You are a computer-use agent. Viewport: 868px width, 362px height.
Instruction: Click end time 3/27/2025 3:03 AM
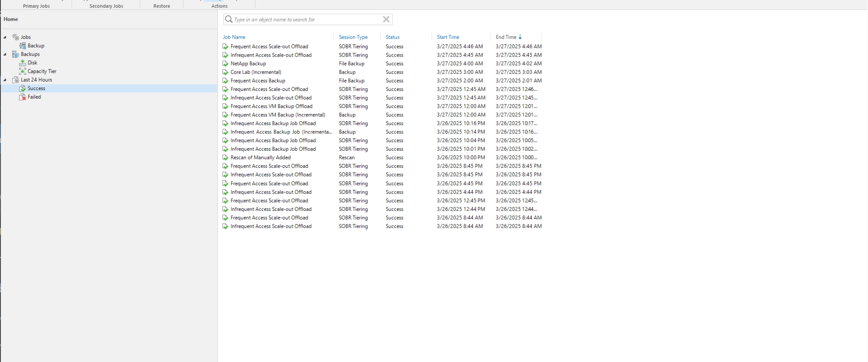pyautogui.click(x=519, y=72)
